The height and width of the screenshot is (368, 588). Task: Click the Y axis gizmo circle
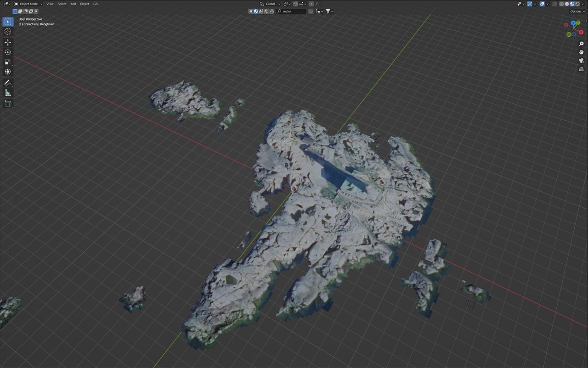tap(578, 22)
